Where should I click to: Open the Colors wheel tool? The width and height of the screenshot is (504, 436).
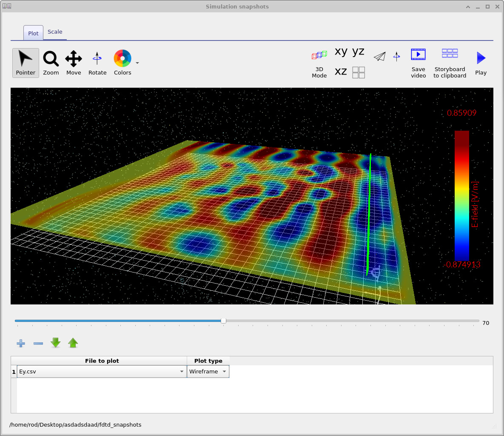pos(122,63)
